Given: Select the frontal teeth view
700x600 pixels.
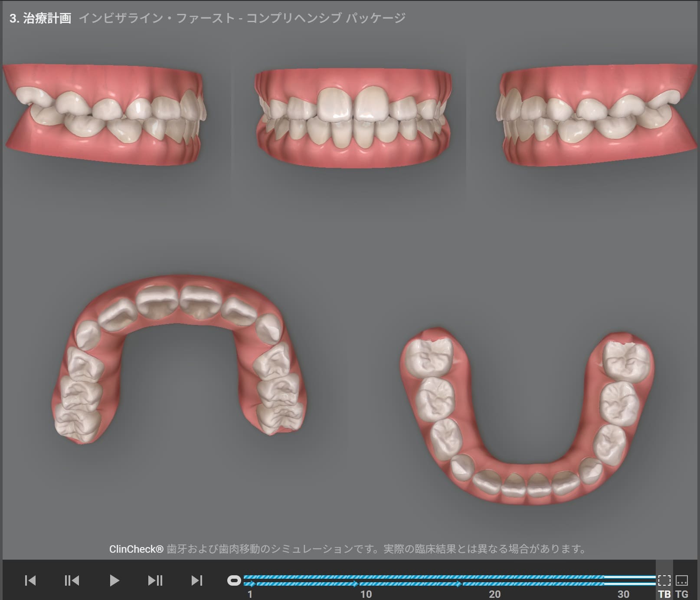Looking at the screenshot, I should 353,117.
